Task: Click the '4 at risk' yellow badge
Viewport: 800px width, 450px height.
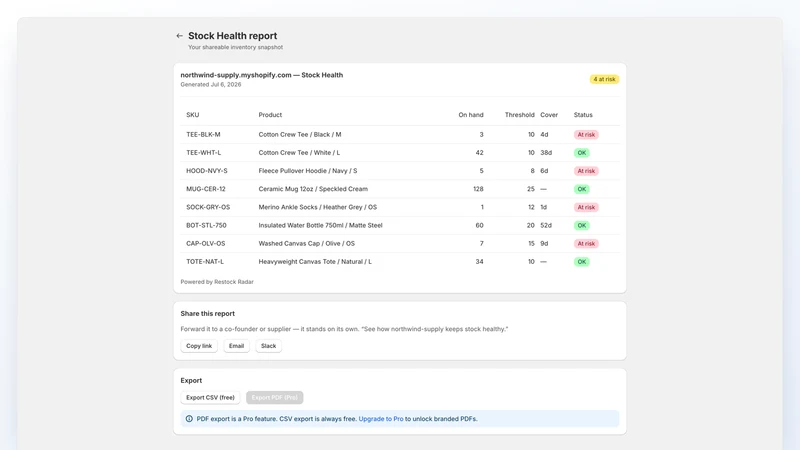Action: click(604, 79)
